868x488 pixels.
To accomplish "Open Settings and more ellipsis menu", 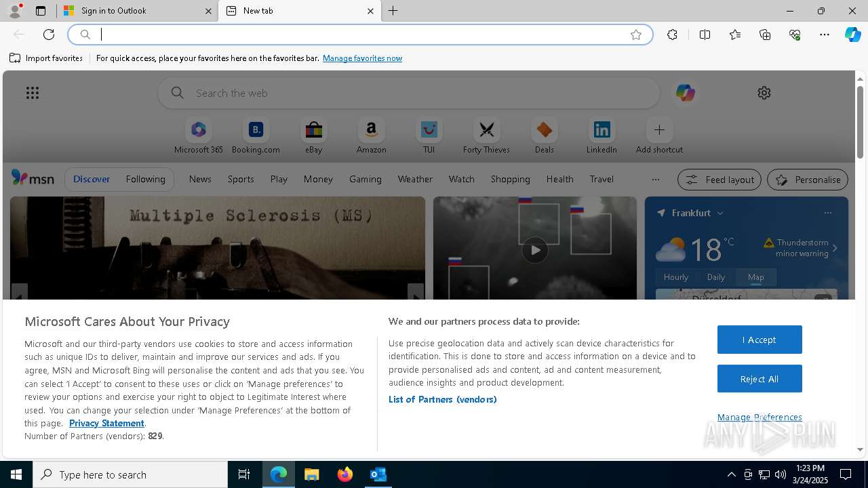I will pos(825,35).
